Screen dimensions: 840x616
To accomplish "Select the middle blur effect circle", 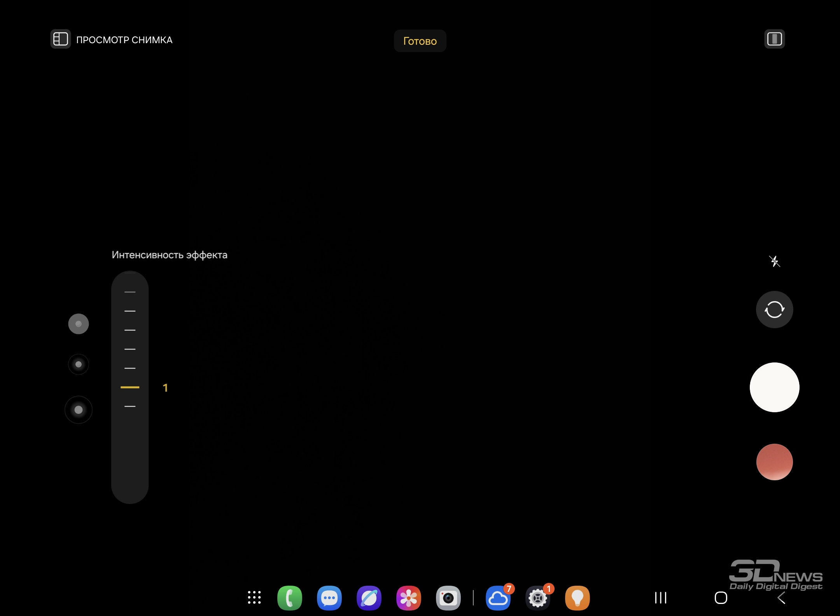I will point(79,364).
